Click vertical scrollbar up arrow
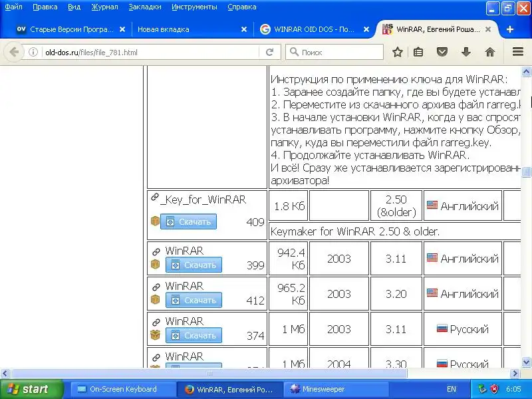This screenshot has height=399, width=532. point(526,72)
